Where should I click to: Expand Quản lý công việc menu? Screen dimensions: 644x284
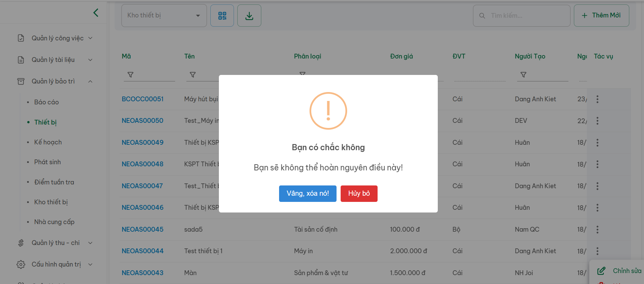tap(55, 38)
